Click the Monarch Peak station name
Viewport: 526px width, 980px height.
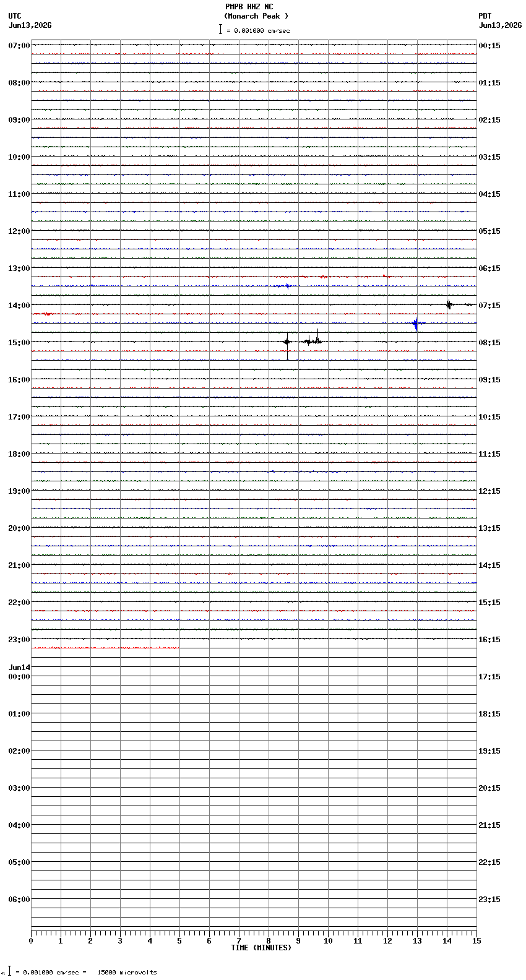256,16
